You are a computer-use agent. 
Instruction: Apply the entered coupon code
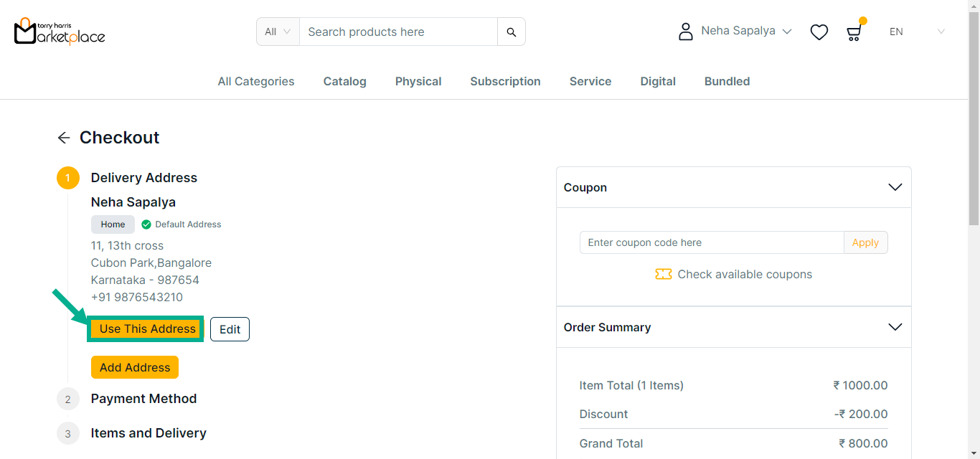tap(865, 242)
